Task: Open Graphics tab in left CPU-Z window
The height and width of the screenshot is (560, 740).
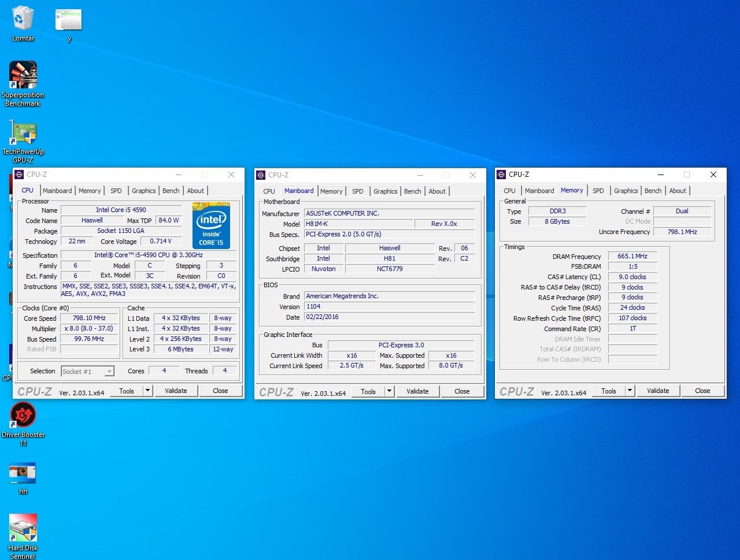Action: pyautogui.click(x=143, y=191)
